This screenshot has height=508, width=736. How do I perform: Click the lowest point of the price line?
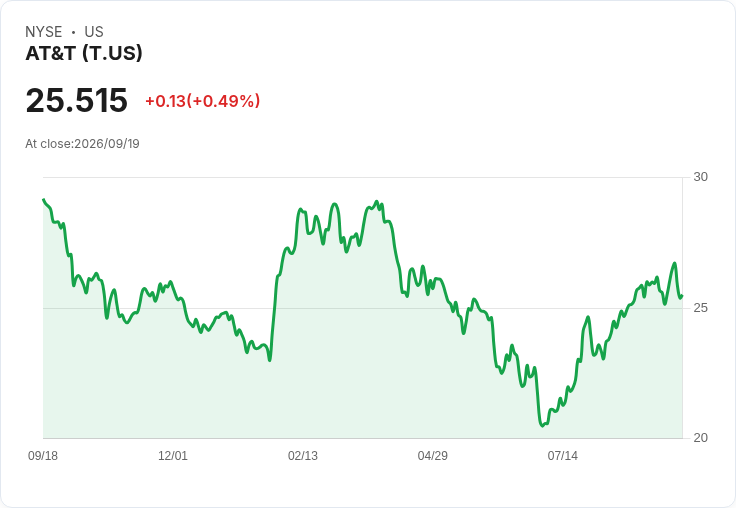click(543, 425)
